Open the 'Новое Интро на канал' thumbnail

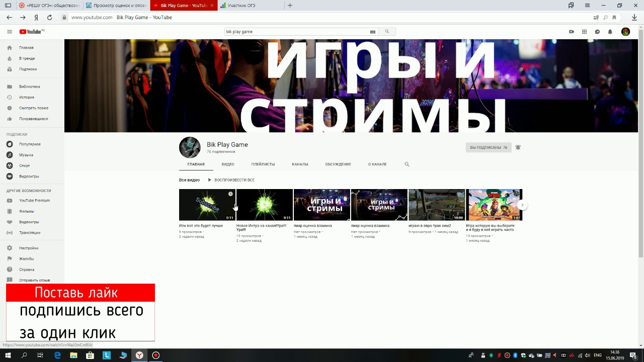click(264, 205)
